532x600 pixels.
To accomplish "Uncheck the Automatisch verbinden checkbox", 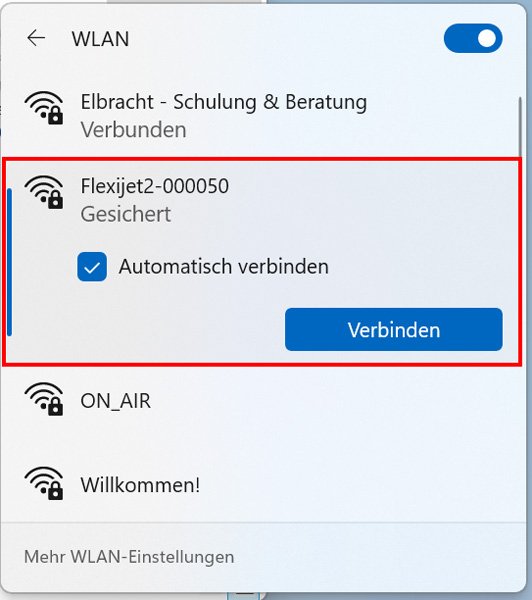I will pos(92,267).
